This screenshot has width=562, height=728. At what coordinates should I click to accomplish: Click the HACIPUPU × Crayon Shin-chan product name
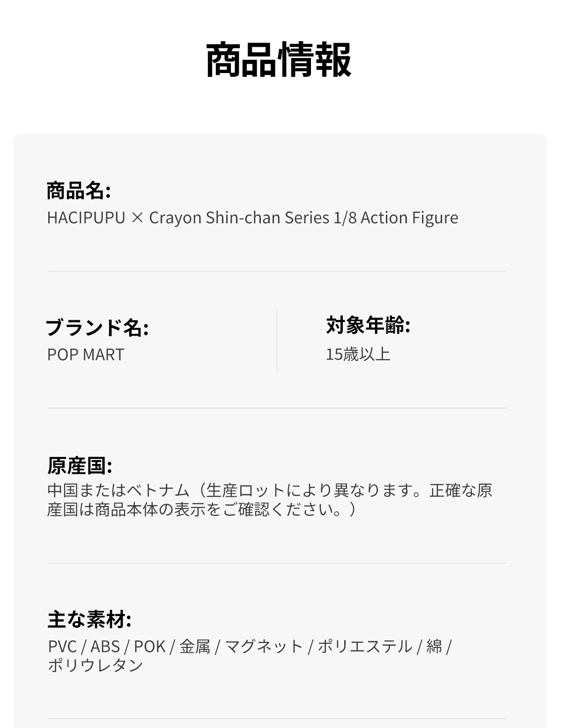(x=252, y=218)
